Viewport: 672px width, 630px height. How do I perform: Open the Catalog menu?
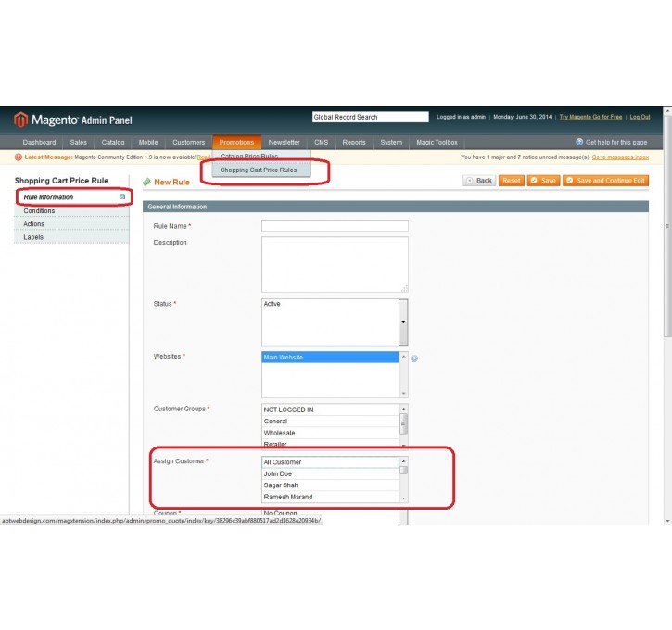click(113, 142)
